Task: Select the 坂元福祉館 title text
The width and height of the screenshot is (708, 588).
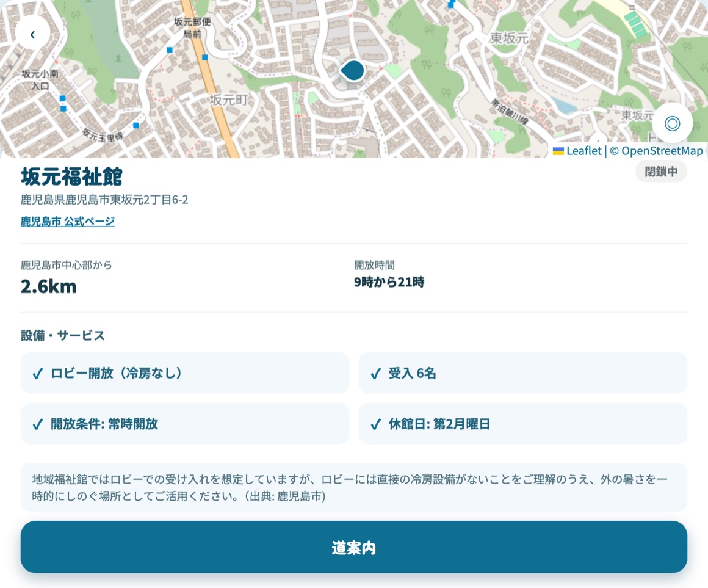Action: (71, 176)
